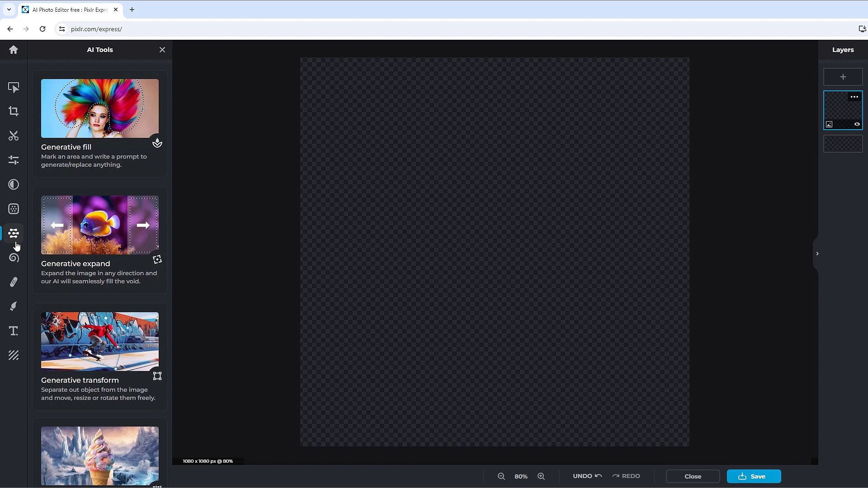Select the Arrange/Move tool
Viewport: 868px width, 488px height.
(x=14, y=87)
